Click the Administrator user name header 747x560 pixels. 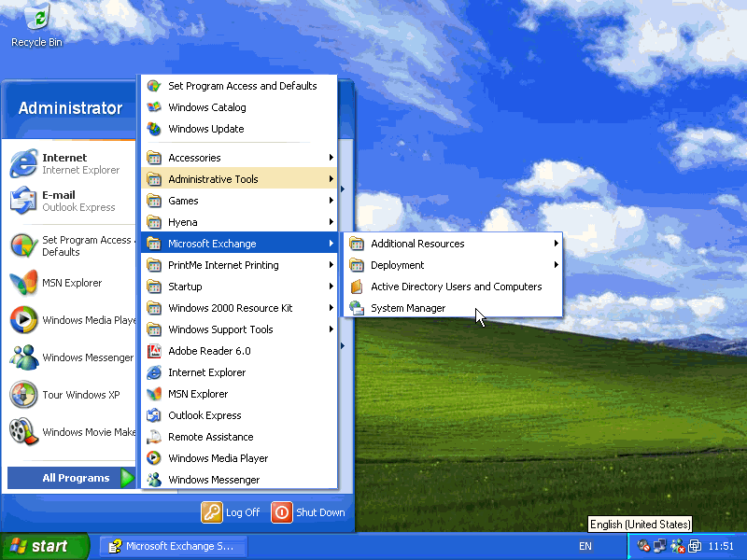tap(71, 108)
